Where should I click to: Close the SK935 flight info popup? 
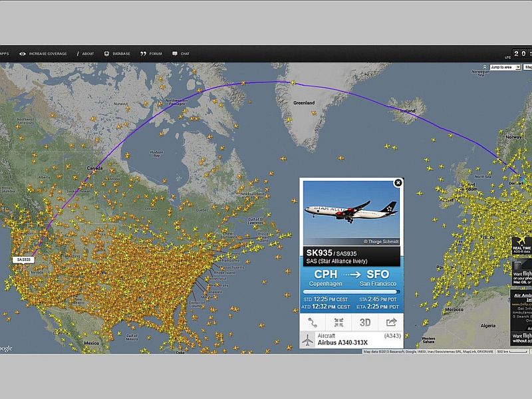(398, 182)
